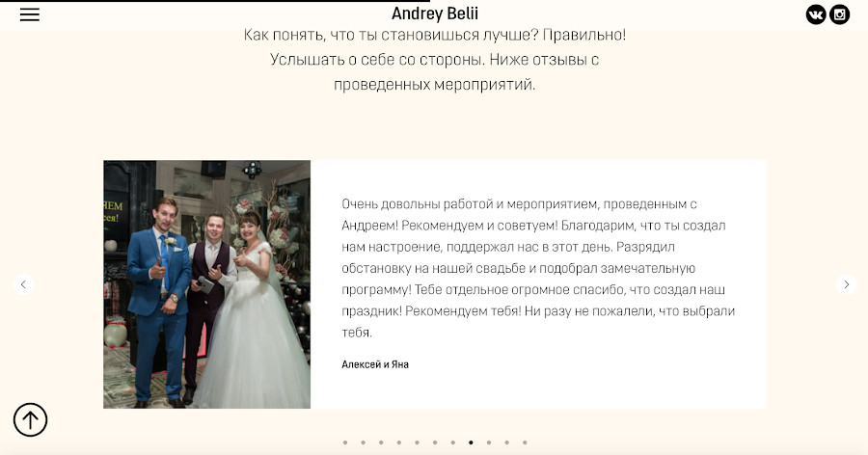
Task: Open the wedding couple photo
Action: point(207,284)
